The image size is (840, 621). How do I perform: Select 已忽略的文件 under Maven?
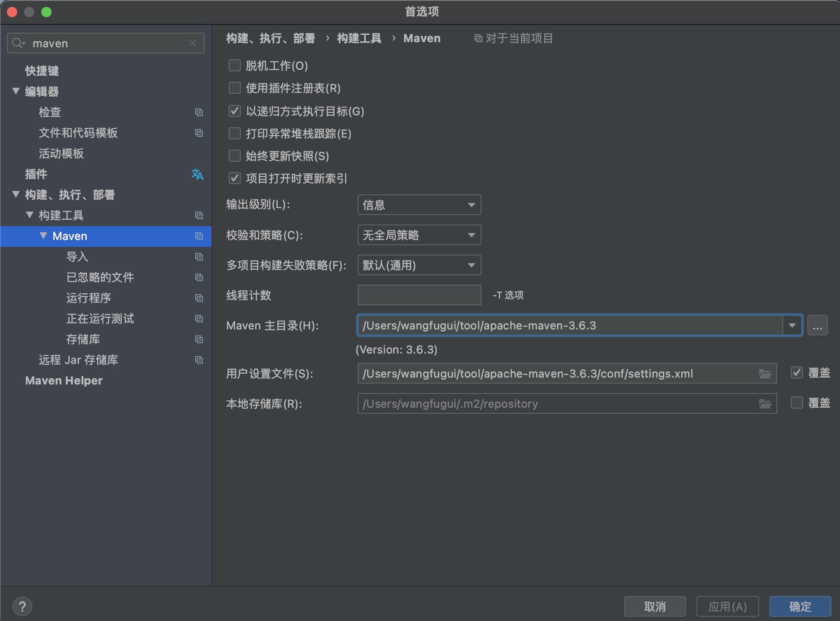[100, 277]
